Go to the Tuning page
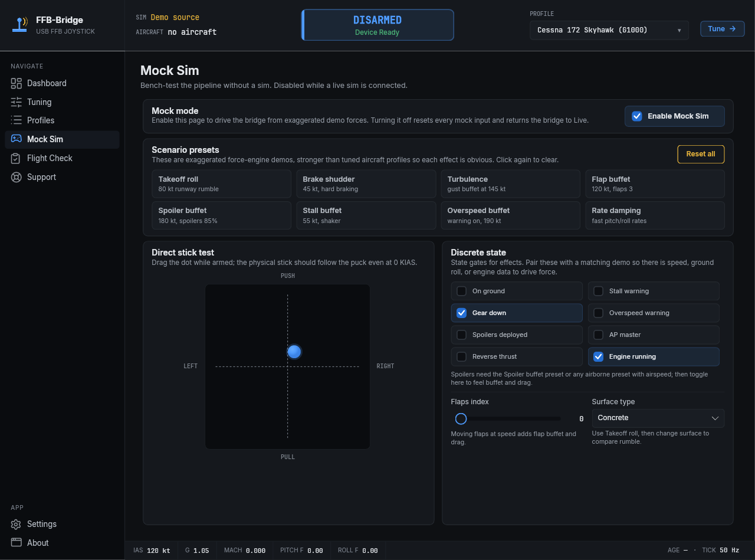The width and height of the screenshot is (755, 560). pyautogui.click(x=62, y=102)
